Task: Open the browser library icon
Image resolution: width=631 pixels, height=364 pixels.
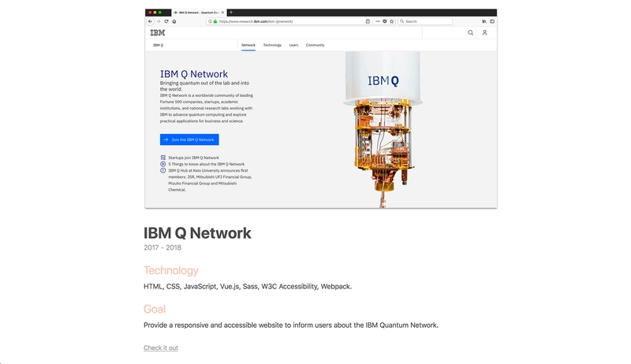Action: click(x=484, y=21)
